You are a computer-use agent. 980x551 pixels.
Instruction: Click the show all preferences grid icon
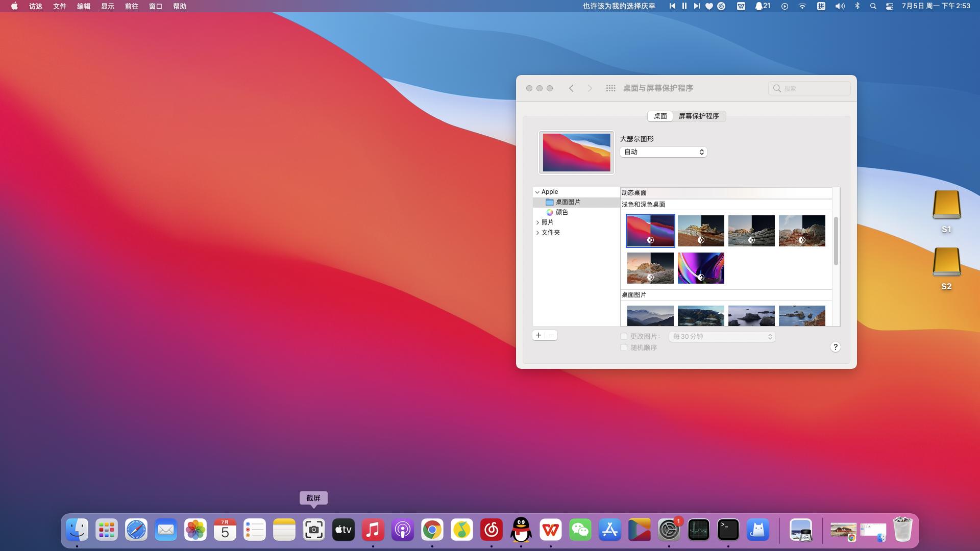coord(610,88)
